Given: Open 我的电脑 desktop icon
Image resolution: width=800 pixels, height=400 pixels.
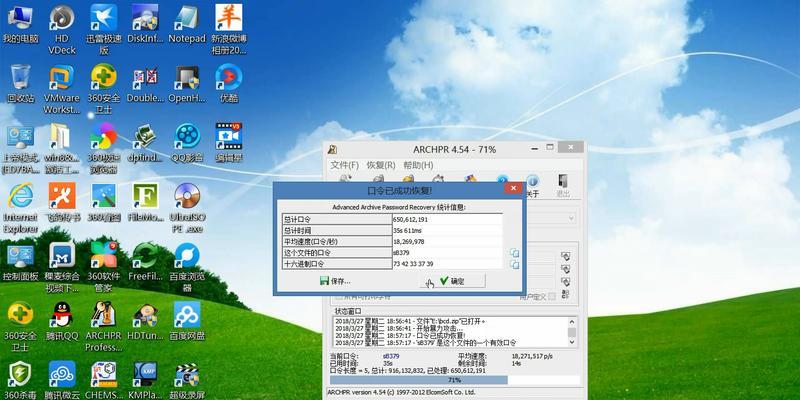Looking at the screenshot, I should 20,24.
